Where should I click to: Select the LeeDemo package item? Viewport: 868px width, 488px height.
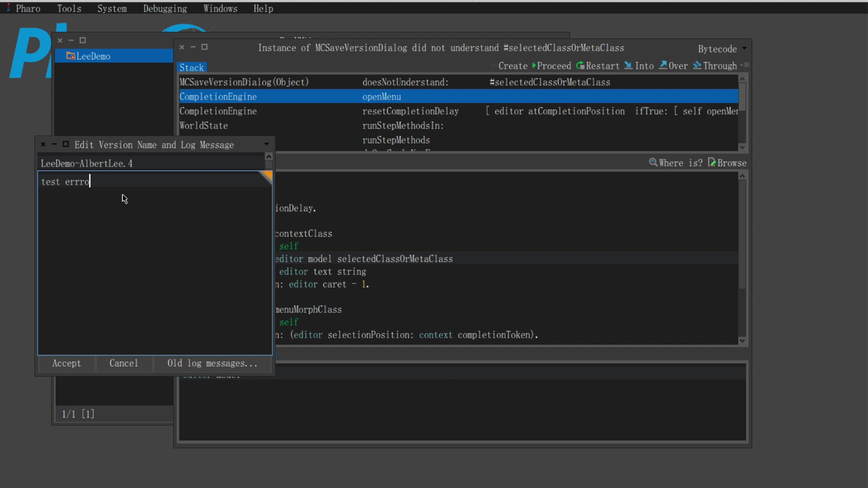pyautogui.click(x=93, y=56)
